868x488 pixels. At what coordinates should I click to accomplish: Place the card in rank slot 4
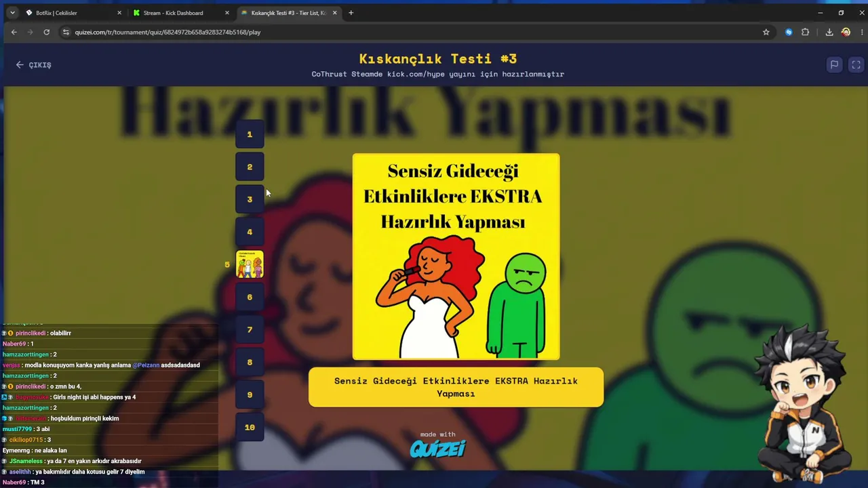[x=250, y=232]
